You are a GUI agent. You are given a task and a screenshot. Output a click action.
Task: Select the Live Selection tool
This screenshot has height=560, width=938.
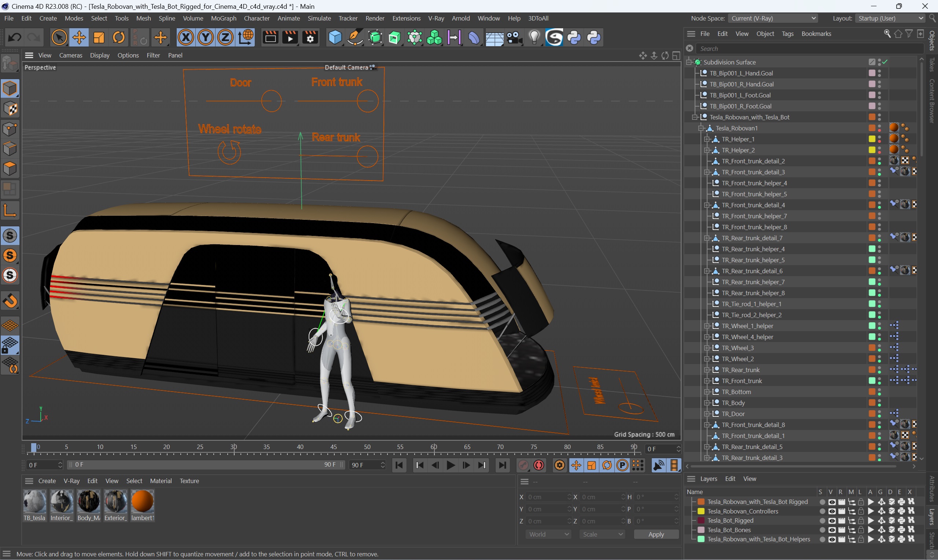click(x=59, y=37)
